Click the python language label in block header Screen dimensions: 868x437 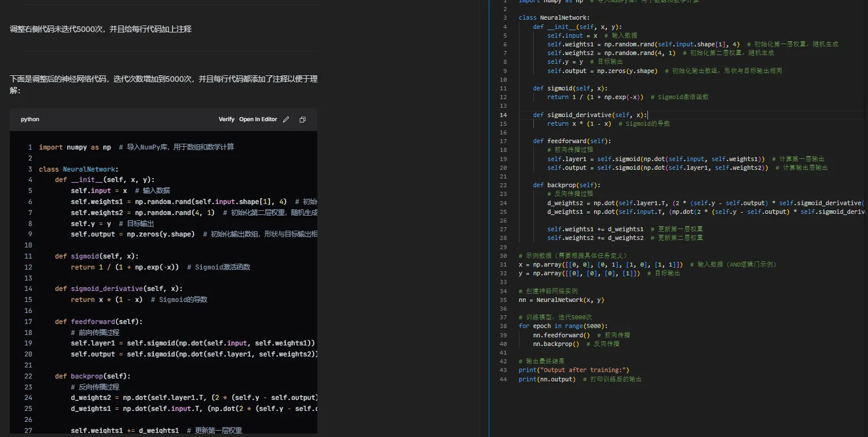pyautogui.click(x=30, y=119)
